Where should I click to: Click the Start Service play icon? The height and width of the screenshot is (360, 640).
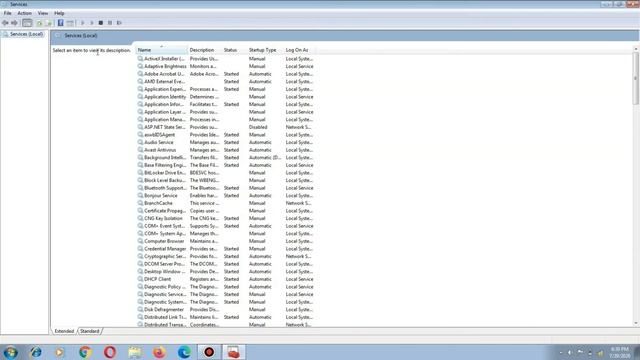[82, 23]
